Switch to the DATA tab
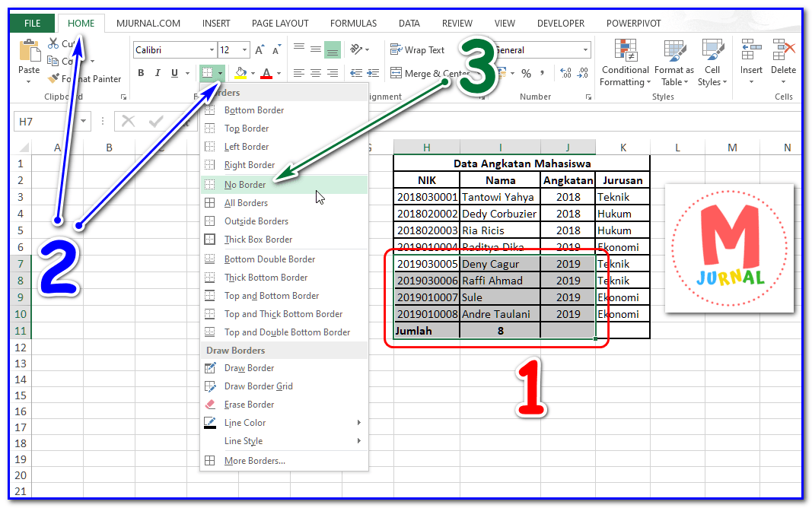This screenshot has width=812, height=508. click(409, 24)
